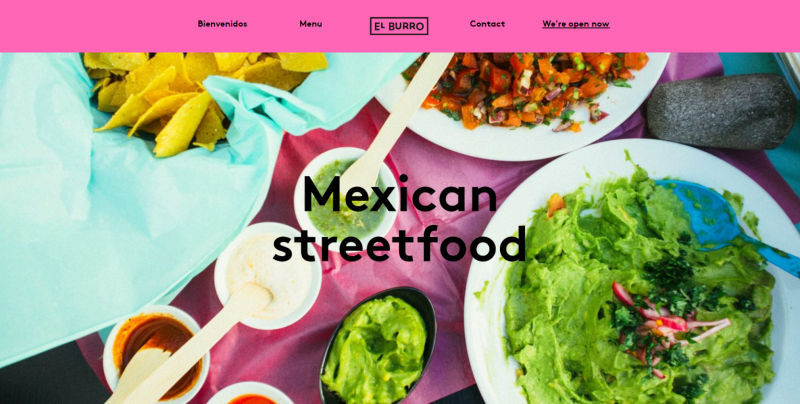The height and width of the screenshot is (404, 800).
Task: Click the black bowl of guacamole
Action: (x=378, y=346)
